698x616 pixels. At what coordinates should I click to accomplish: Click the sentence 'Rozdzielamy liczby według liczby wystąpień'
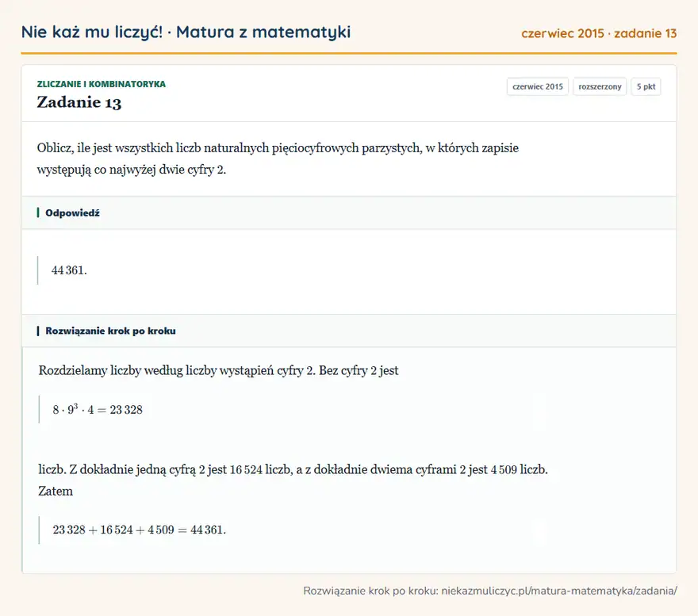coord(218,370)
